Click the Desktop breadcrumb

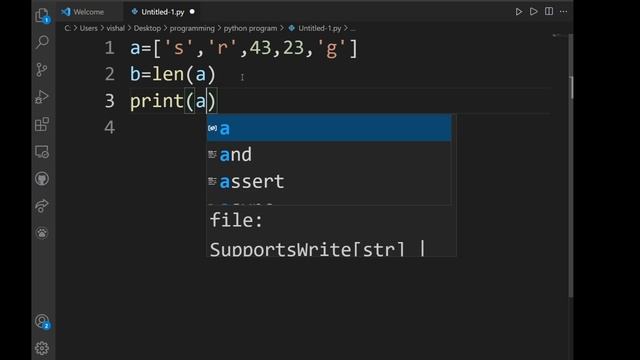point(147,28)
